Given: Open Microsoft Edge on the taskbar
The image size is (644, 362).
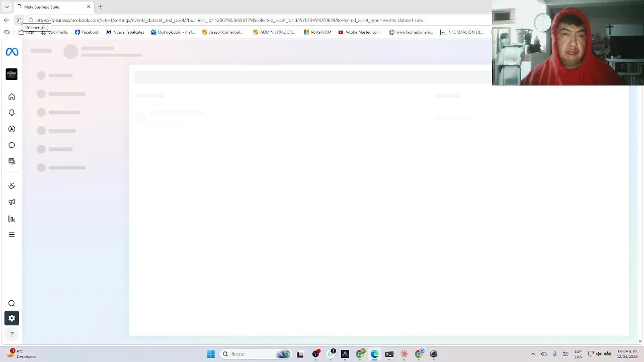Looking at the screenshot, I should tap(375, 354).
